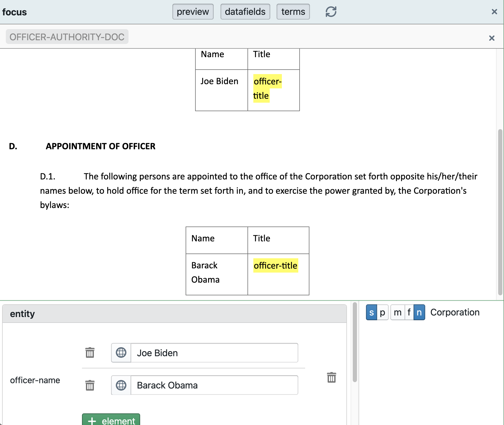
Task: Edit the Joe Biden name input field
Action: tap(214, 353)
